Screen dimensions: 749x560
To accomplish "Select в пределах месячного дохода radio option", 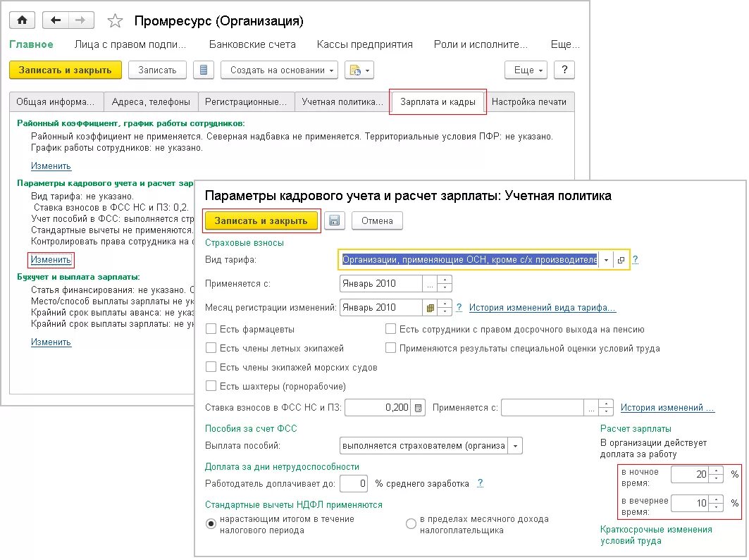I will 411,523.
